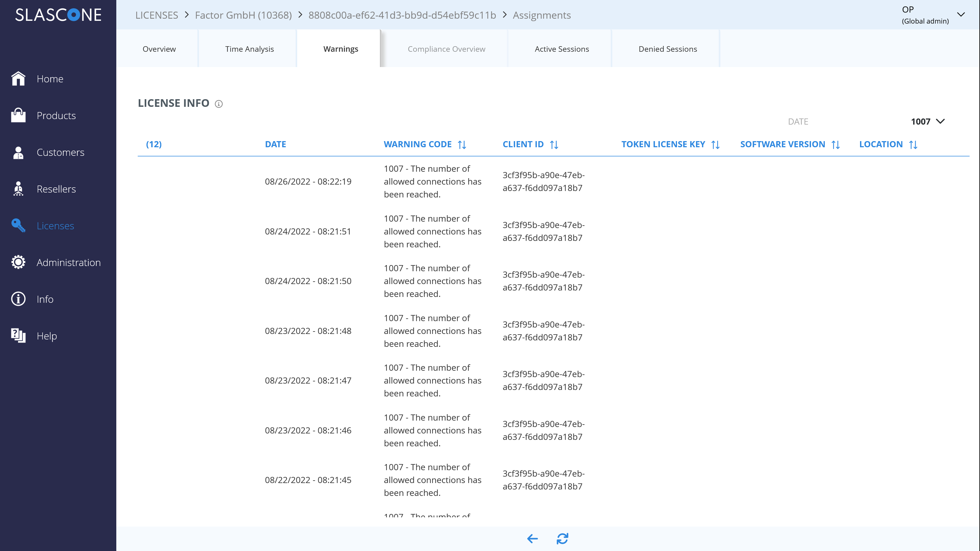Open Resellers in the sidebar

point(56,189)
